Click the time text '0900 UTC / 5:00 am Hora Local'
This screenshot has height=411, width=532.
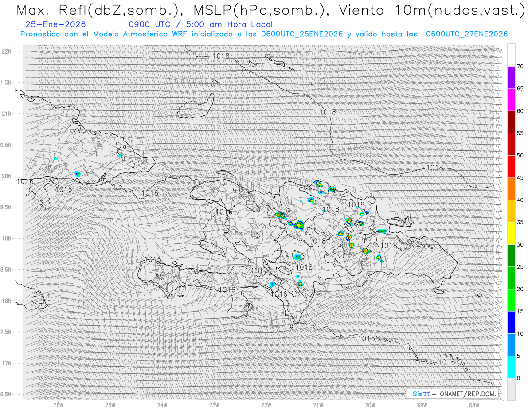point(200,24)
